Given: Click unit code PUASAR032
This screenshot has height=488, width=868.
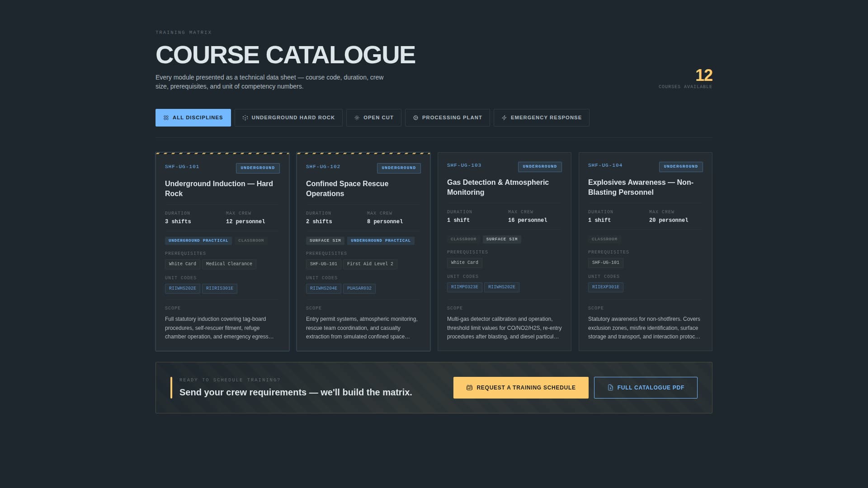Looking at the screenshot, I should pyautogui.click(x=359, y=289).
